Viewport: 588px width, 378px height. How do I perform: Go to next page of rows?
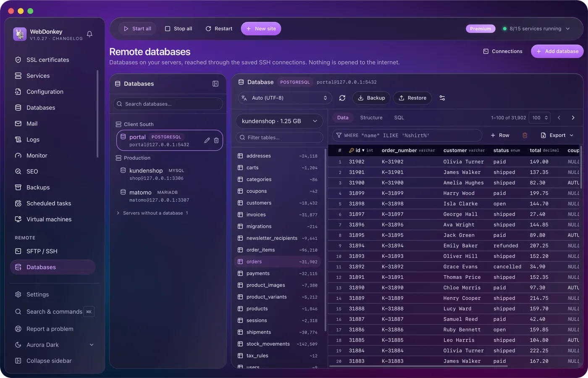point(573,118)
